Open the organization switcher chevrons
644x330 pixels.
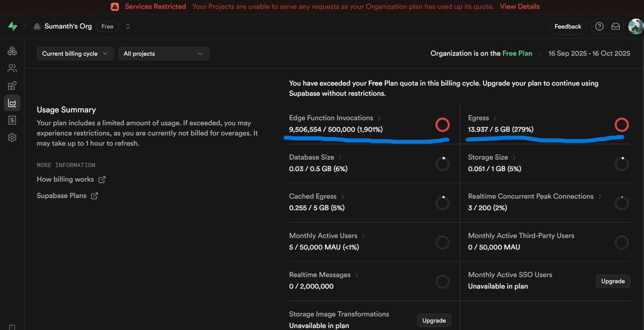click(x=128, y=26)
